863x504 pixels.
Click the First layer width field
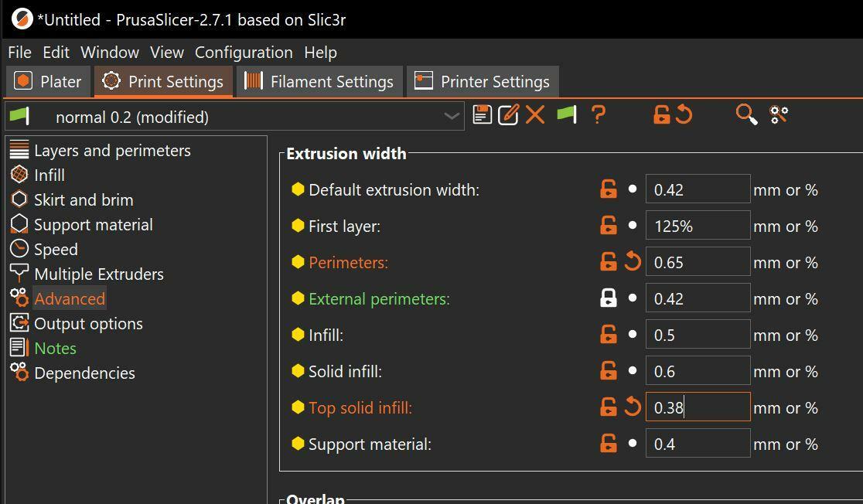coord(698,226)
